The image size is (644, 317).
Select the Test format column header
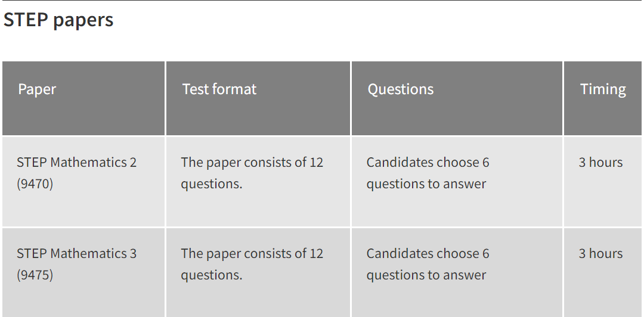(x=258, y=98)
